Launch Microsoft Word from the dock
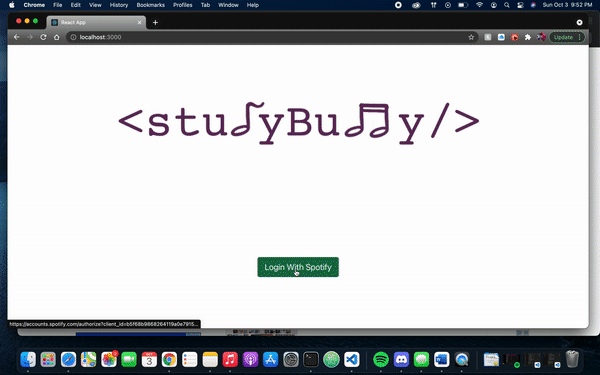This screenshot has width=600, height=375. (442, 359)
